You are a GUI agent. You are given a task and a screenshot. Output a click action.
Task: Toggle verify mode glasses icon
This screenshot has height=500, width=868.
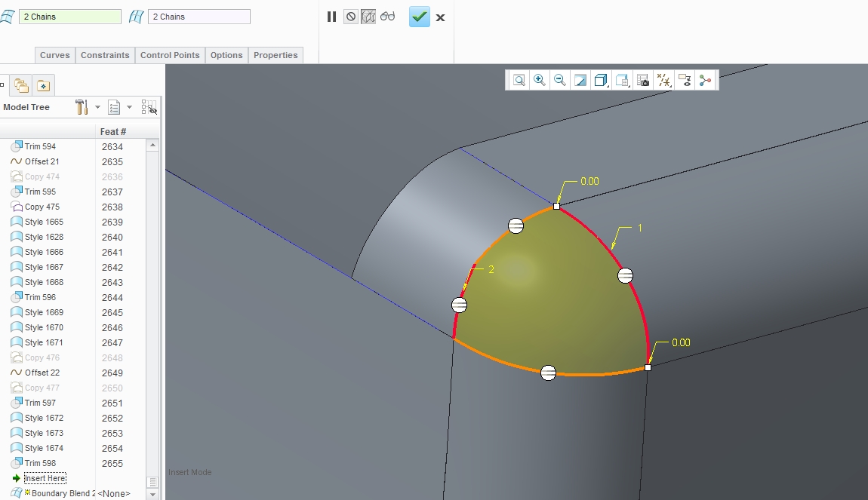pos(387,16)
